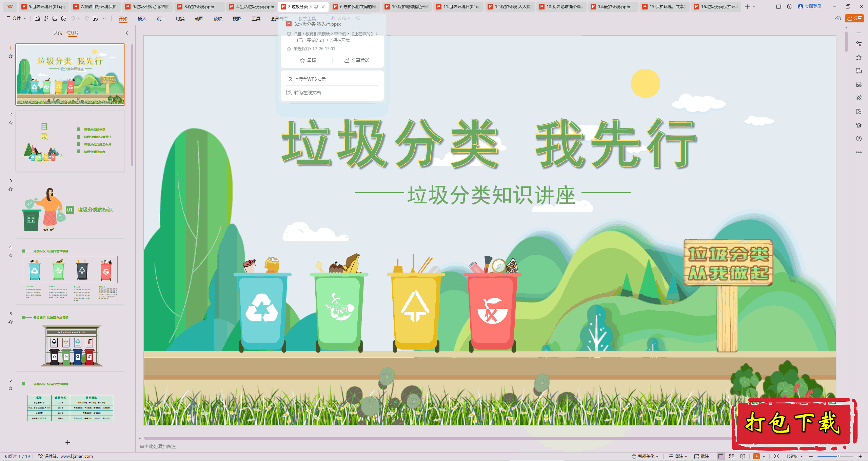Toggle 批注 comments in status bar

[x=702, y=456]
